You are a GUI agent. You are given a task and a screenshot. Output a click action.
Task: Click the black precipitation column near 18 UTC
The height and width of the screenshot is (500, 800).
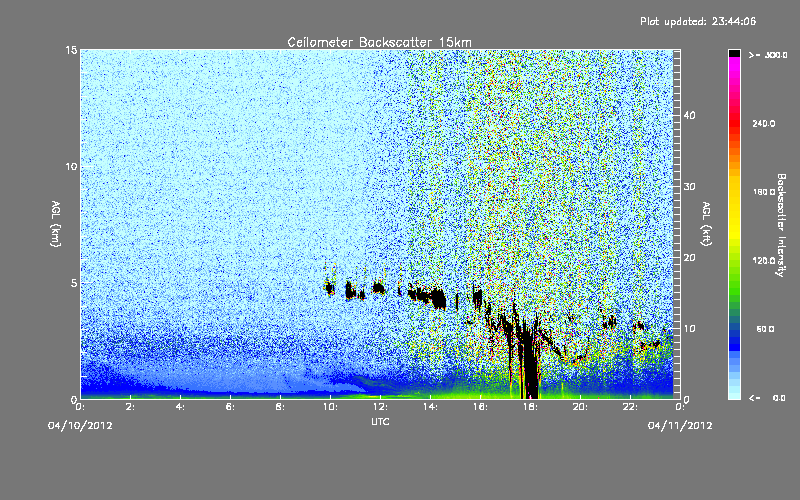531,362
